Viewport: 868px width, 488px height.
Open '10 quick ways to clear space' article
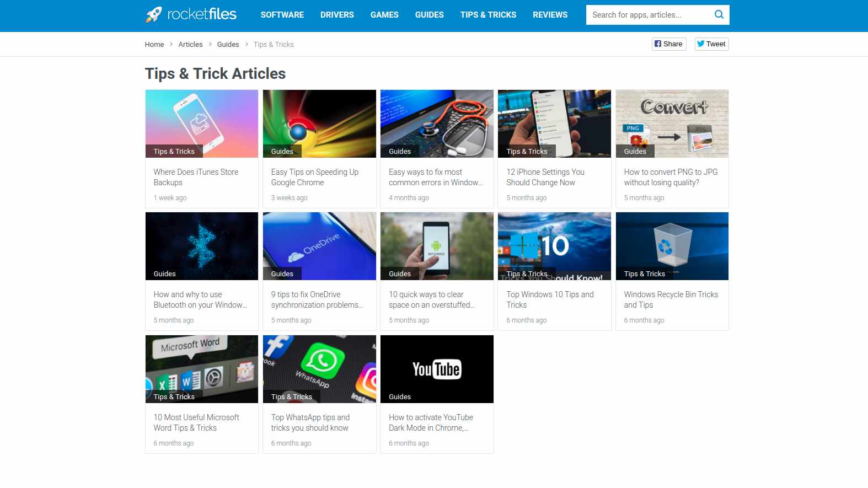click(432, 299)
